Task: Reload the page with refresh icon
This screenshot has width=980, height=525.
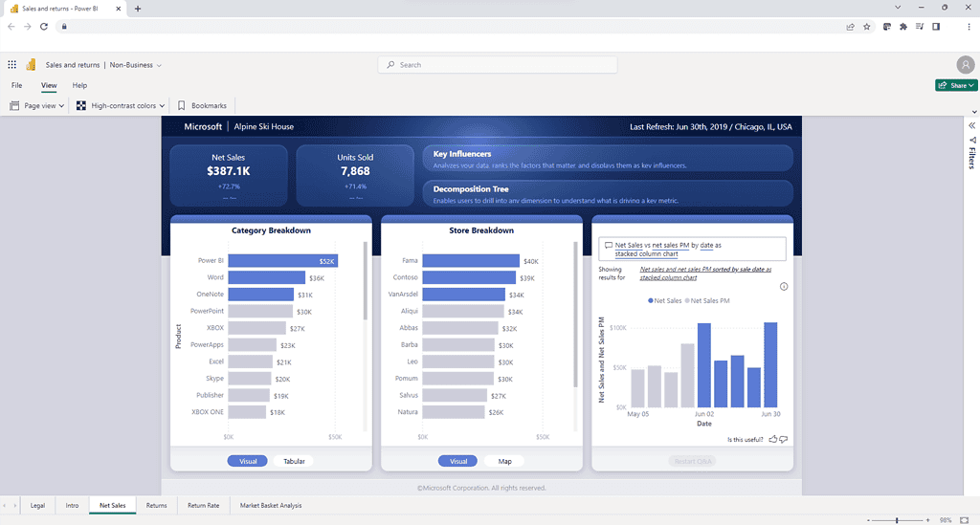Action: point(44,26)
